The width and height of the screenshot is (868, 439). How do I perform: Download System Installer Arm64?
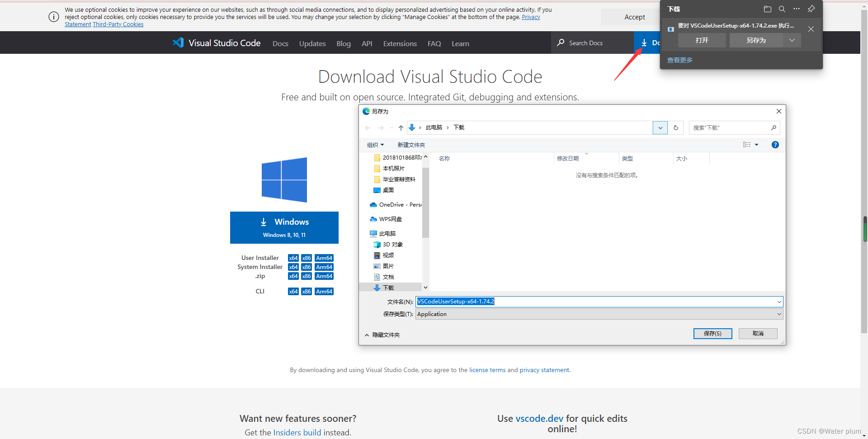coord(324,267)
